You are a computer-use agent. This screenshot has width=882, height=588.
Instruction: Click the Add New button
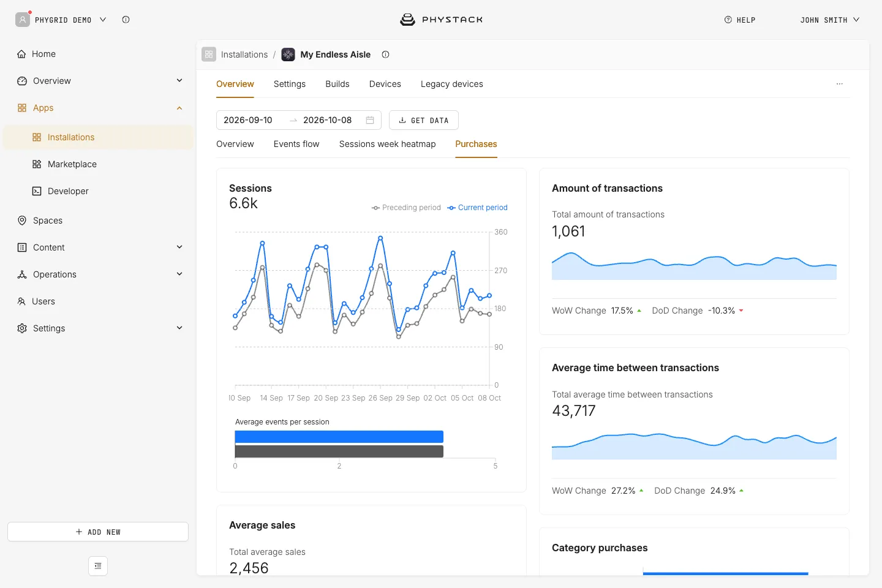click(98, 532)
